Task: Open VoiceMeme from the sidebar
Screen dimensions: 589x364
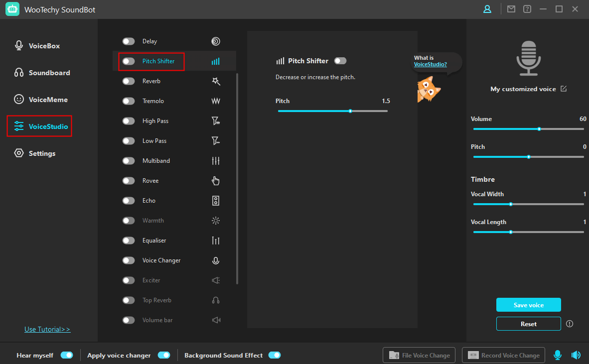Action: click(x=46, y=99)
